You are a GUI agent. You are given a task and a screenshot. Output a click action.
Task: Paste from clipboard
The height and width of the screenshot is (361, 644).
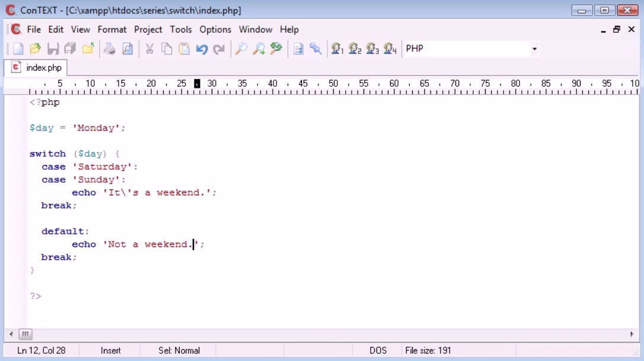click(x=183, y=49)
